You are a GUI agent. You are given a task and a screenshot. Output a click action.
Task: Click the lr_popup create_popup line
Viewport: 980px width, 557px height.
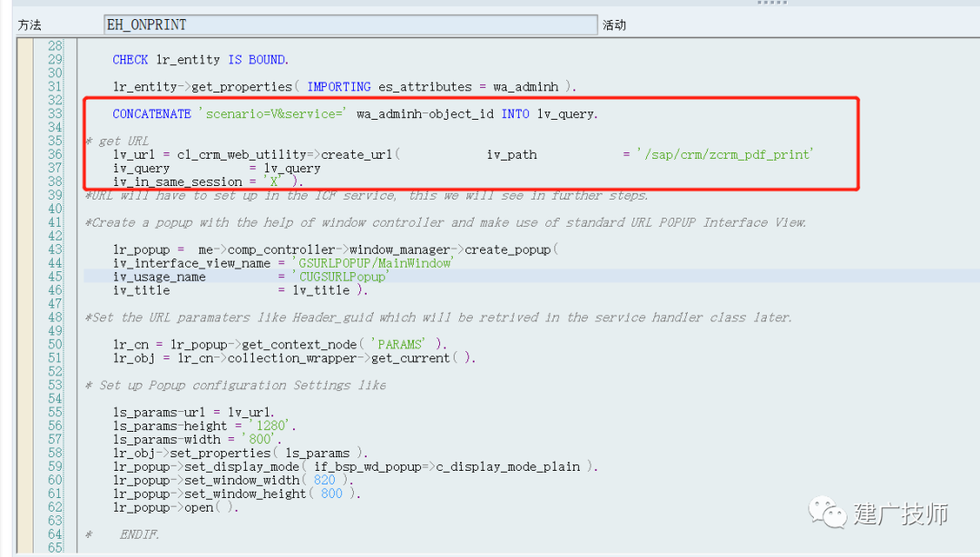335,249
